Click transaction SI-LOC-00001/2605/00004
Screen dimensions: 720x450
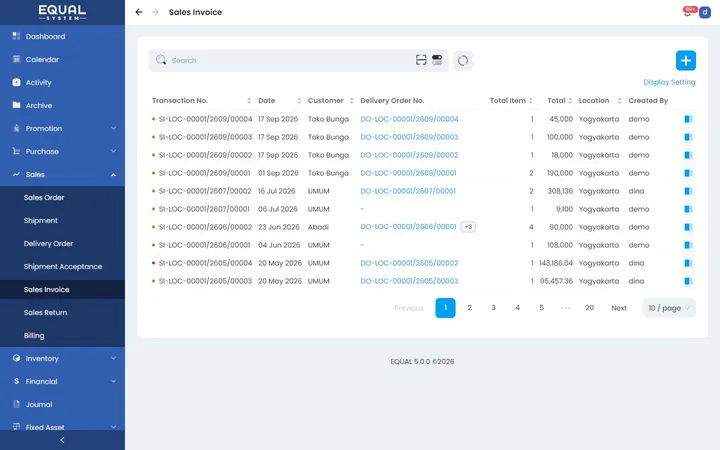[x=205, y=263]
